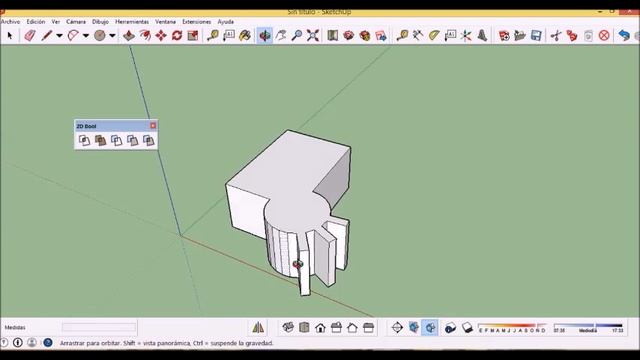Open the Dibujo menu
Screen dimensions: 640x360
(100, 22)
